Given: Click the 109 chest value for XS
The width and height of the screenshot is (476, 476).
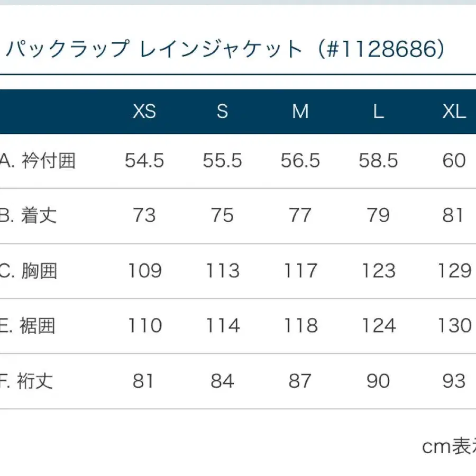Looking at the screenshot, I should [144, 271].
